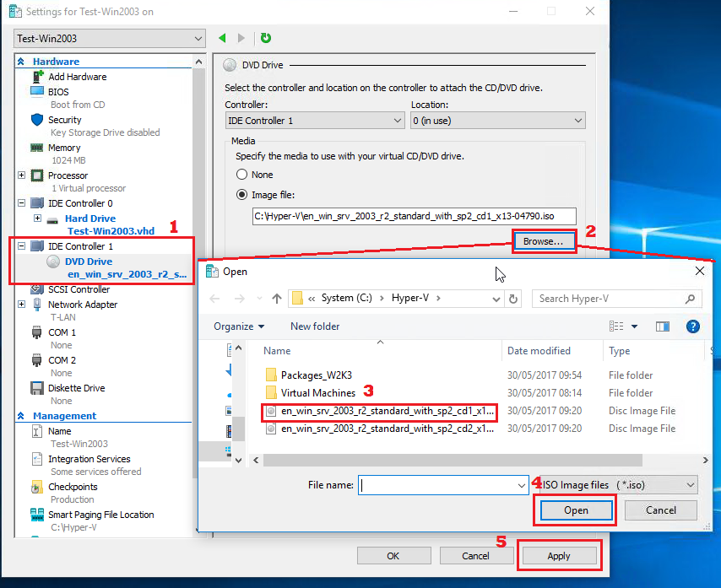Click New folder in the dialog toolbar
The height and width of the screenshot is (588, 721).
pyautogui.click(x=315, y=326)
